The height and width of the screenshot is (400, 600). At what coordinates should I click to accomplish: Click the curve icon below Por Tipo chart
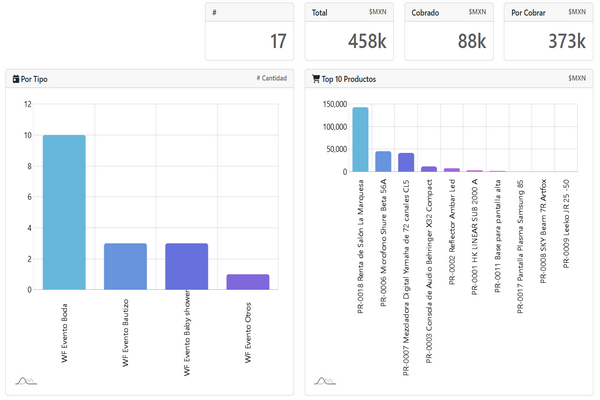(x=25, y=380)
